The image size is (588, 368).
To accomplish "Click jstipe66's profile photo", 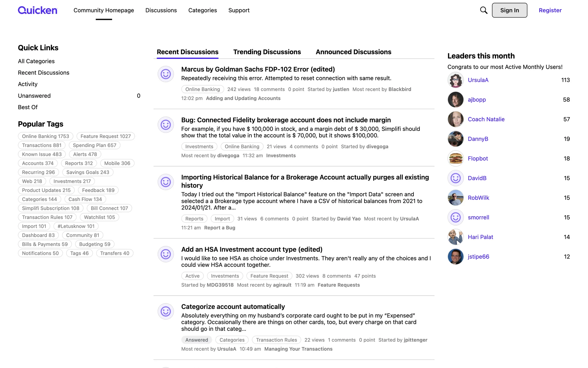I will click(455, 257).
